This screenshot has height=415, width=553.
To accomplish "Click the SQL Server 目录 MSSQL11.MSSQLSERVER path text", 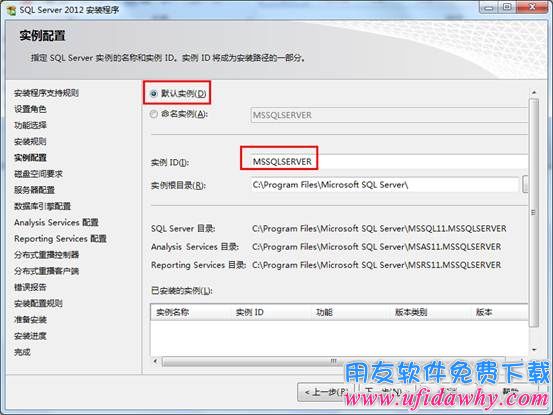I will tap(379, 229).
